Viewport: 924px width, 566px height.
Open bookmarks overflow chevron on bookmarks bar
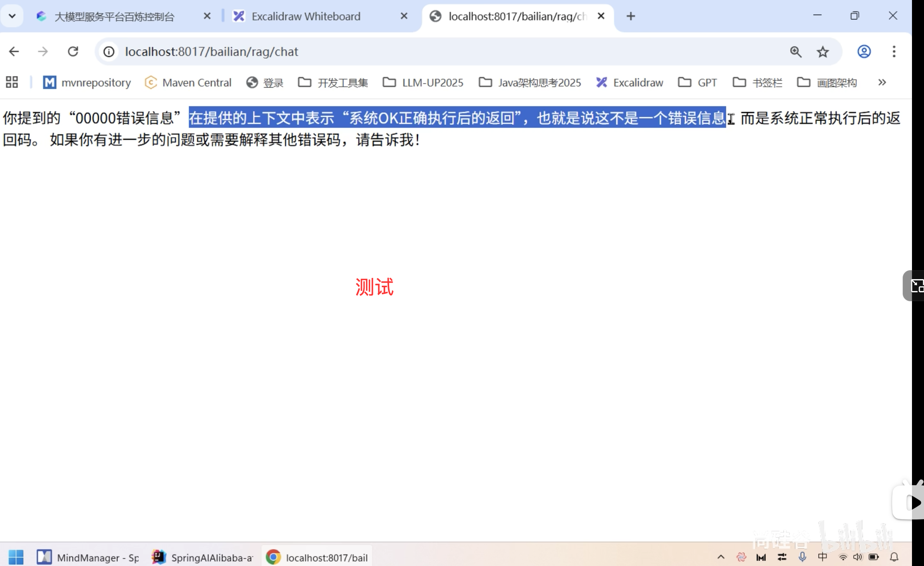882,82
